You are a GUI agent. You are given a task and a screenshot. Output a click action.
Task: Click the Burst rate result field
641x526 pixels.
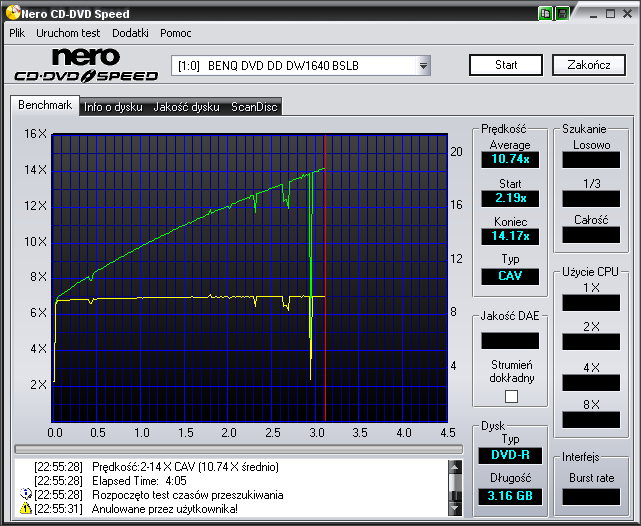coord(591,497)
